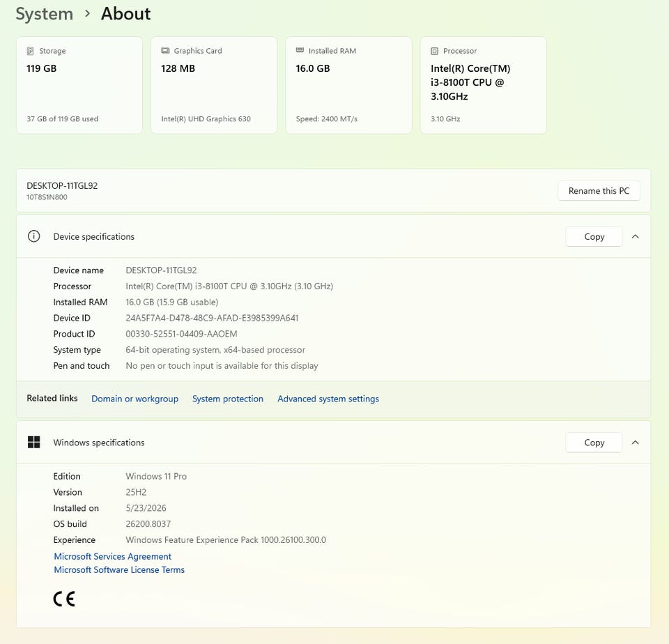Rename this PC
This screenshot has height=644, width=669.
tap(599, 191)
